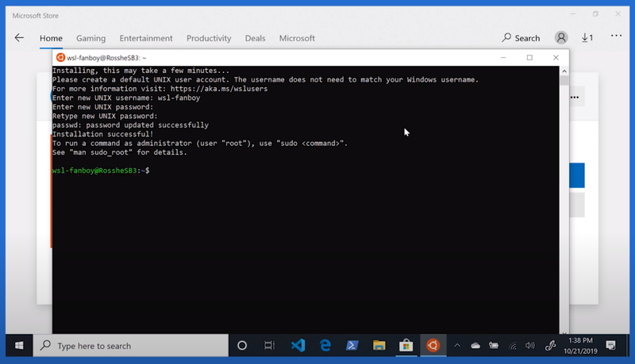Image resolution: width=635 pixels, height=364 pixels.
Task: Click the Microsoft Store window title text
Action: pyautogui.click(x=35, y=15)
